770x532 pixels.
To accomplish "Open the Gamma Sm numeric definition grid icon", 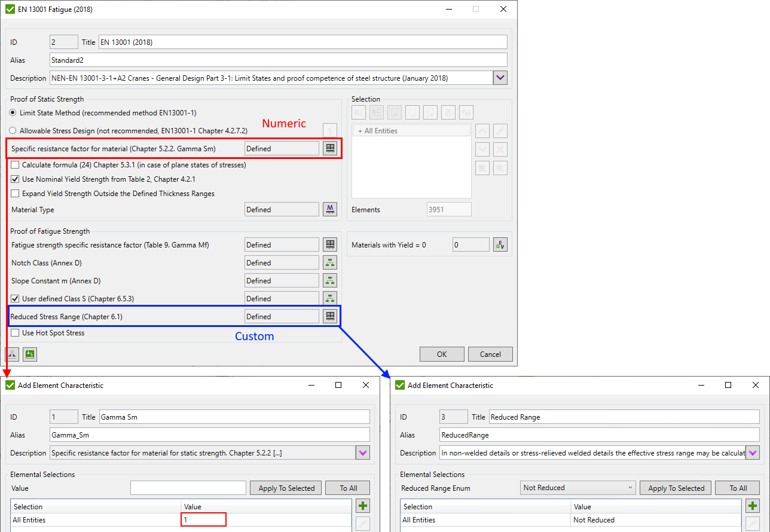I will [329, 148].
